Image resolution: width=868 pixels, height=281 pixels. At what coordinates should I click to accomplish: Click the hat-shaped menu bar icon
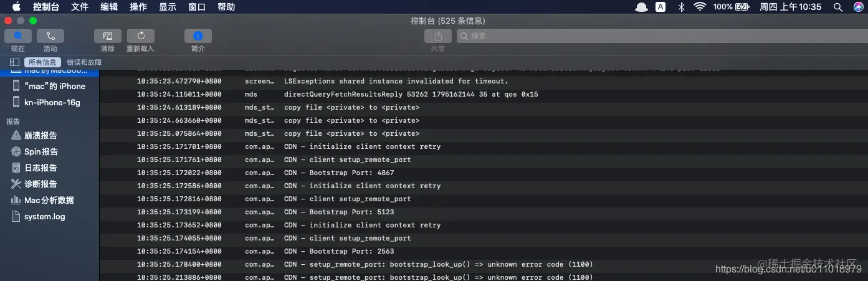641,7
